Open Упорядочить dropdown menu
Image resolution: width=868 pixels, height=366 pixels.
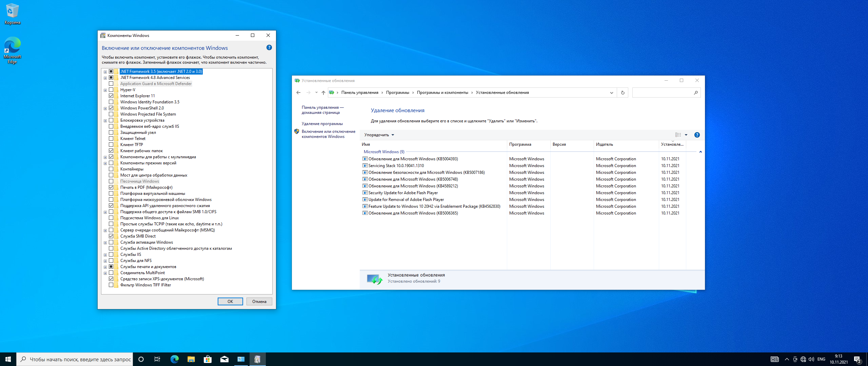click(x=379, y=135)
